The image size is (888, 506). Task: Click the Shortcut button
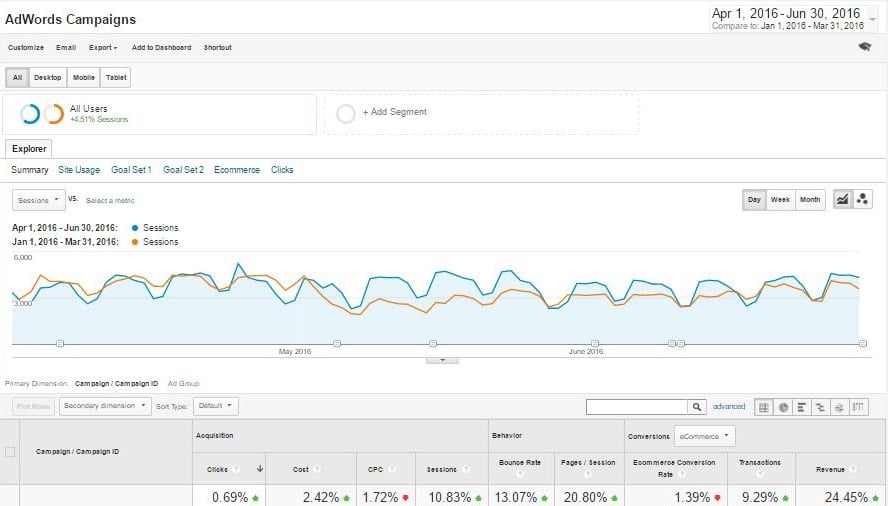[x=217, y=48]
